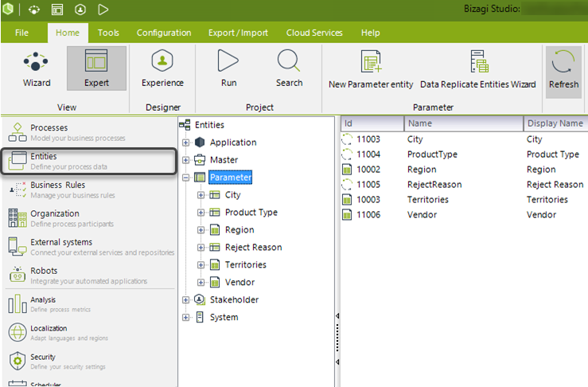
Task: Click the Entities root node icon
Action: (x=185, y=125)
